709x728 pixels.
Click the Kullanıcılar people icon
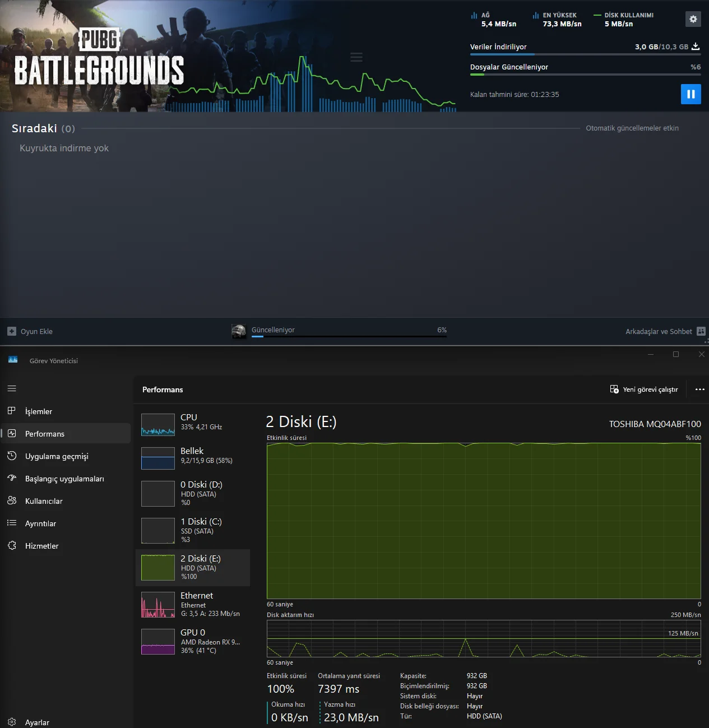[x=11, y=500]
